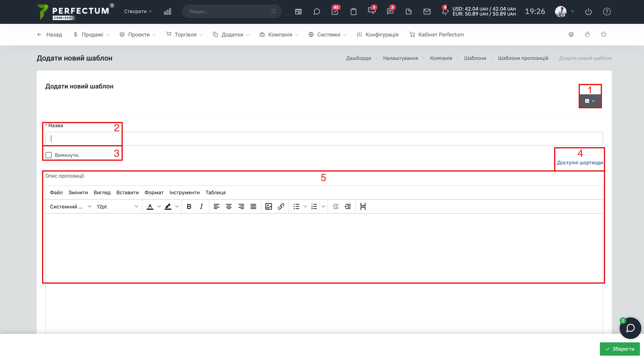Open the editor Вставити menu
Viewport: 644px width, 357px height.
click(x=127, y=192)
